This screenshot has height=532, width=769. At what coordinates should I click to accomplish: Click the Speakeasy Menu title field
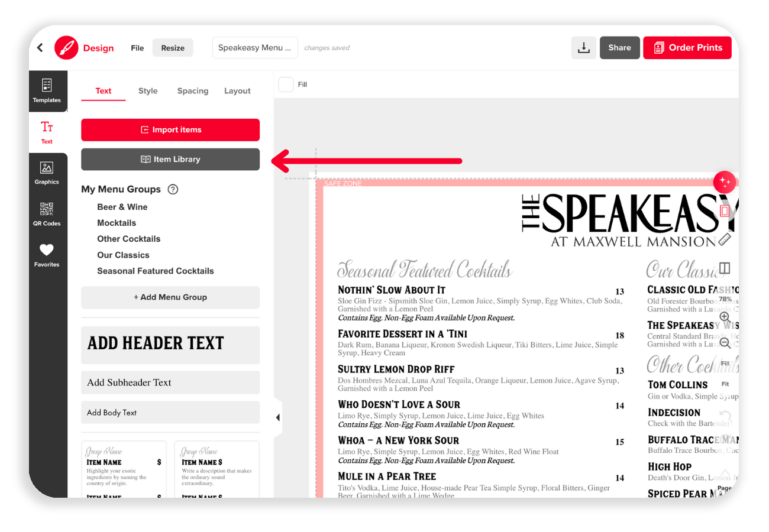pyautogui.click(x=254, y=48)
